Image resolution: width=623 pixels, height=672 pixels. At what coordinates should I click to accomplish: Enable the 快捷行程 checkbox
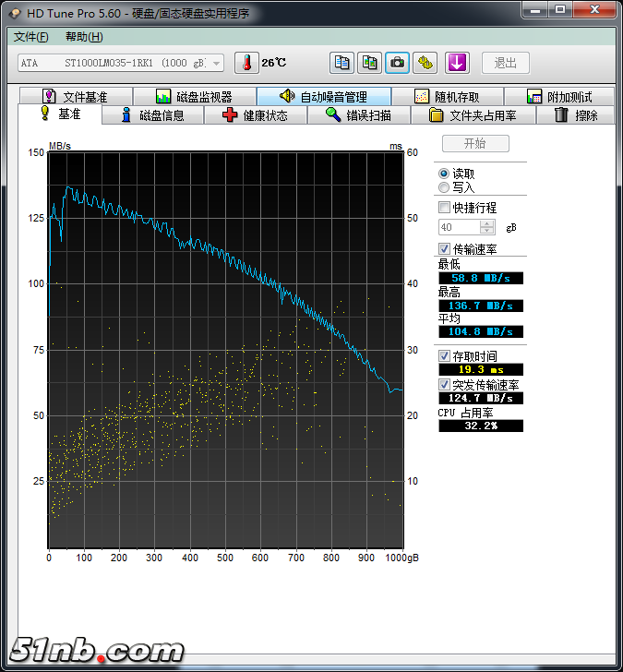(x=444, y=208)
